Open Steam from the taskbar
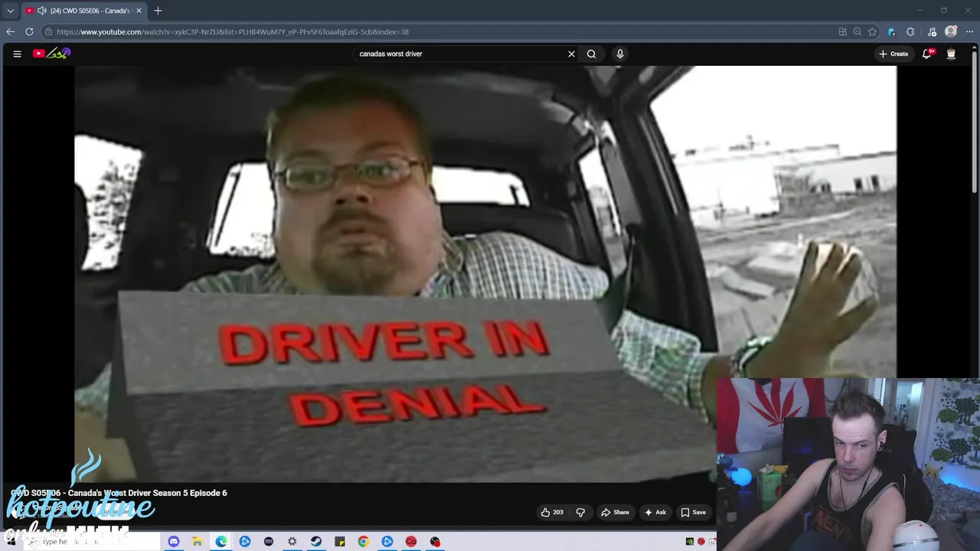 tap(315, 542)
